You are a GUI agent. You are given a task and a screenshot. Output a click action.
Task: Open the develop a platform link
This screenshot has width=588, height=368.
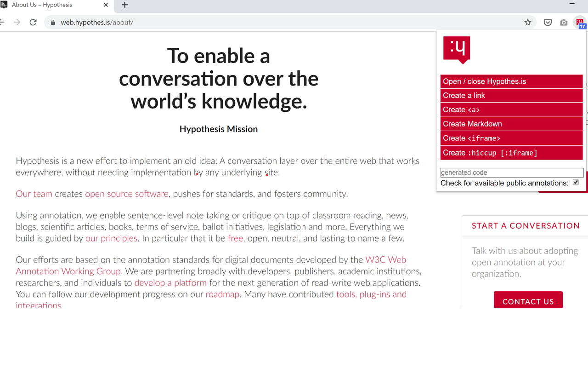click(170, 282)
